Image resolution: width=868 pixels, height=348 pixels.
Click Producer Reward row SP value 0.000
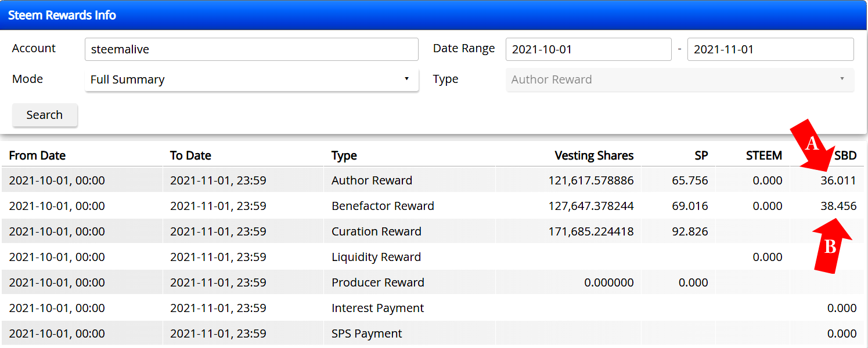(693, 282)
